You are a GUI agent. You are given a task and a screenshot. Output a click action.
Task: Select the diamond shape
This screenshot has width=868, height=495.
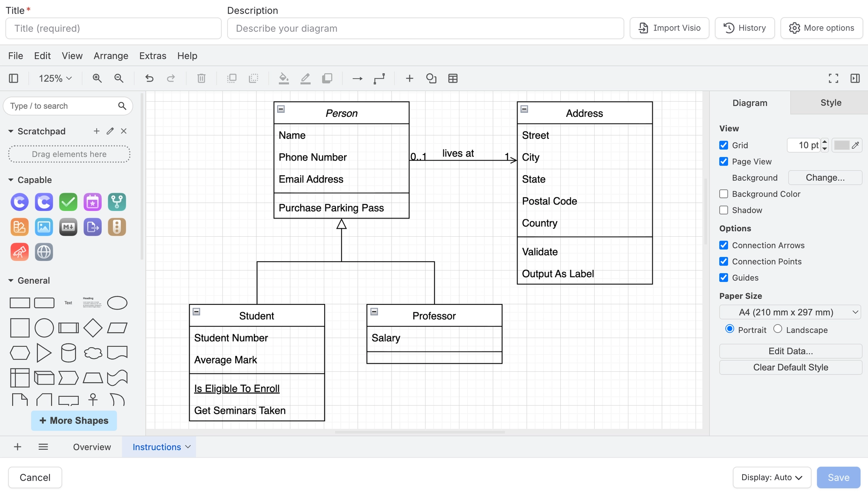click(93, 328)
